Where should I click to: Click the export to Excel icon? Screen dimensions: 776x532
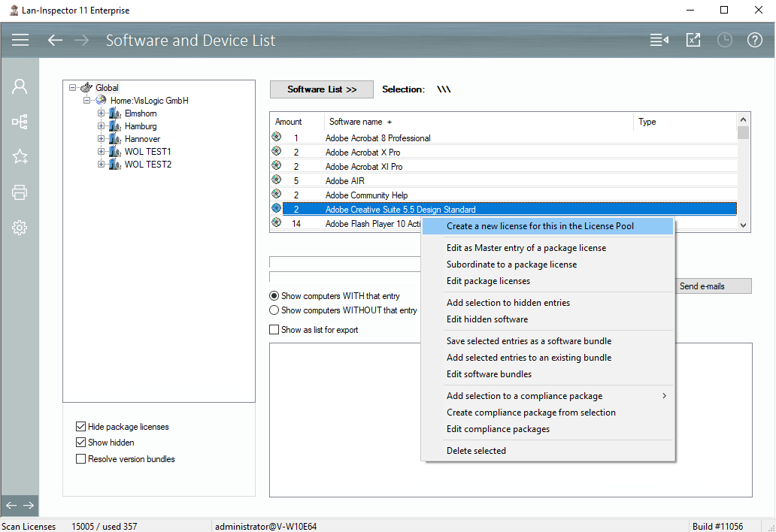point(693,40)
